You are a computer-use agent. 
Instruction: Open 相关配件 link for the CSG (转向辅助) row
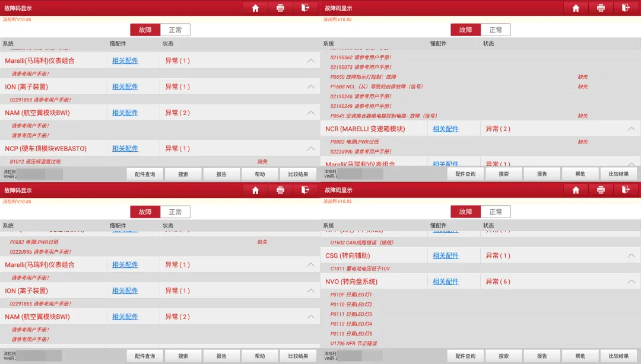pos(446,256)
